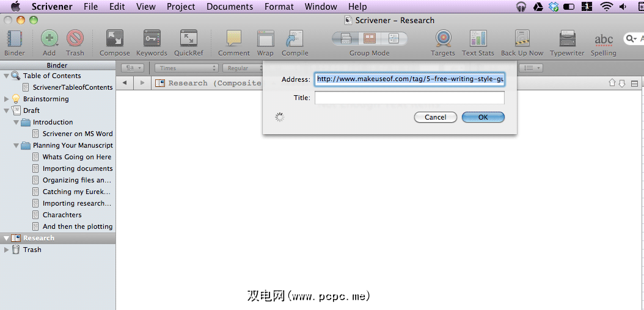Collapse the Research folder

(x=5, y=238)
